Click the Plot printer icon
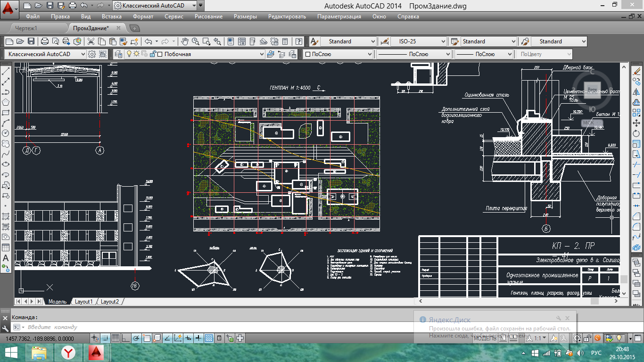The image size is (644, 362). 45,41
